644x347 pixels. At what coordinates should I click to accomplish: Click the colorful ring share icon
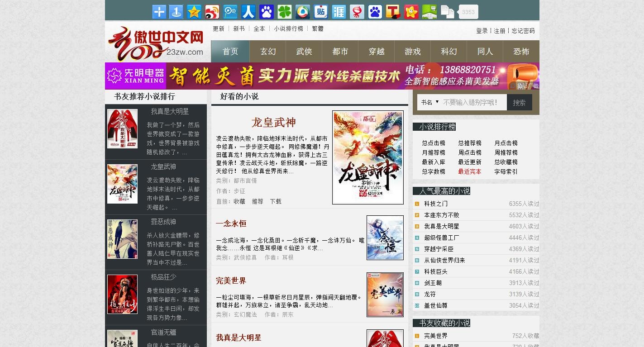pyautogui.click(x=303, y=12)
